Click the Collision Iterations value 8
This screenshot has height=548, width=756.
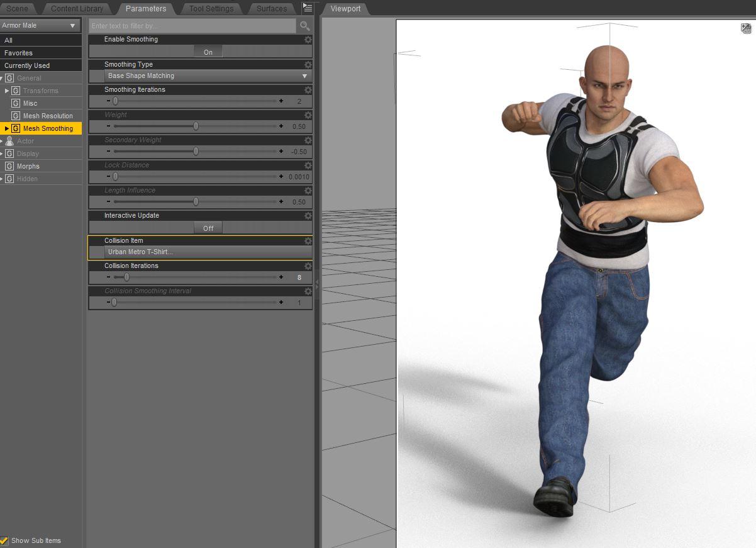(299, 277)
